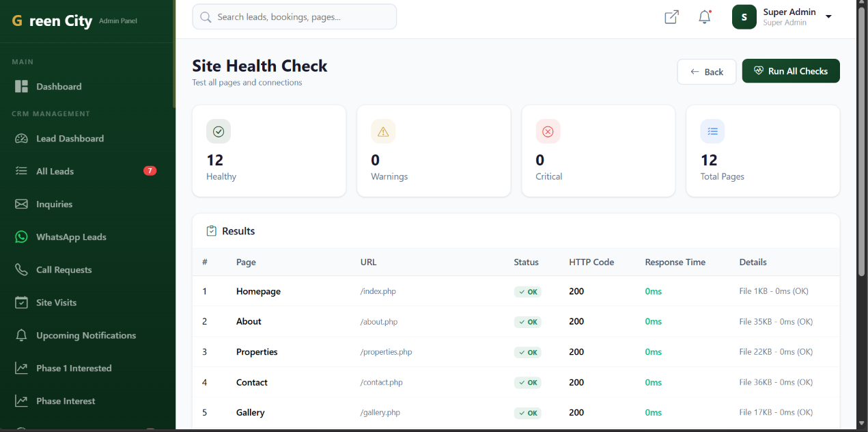Click 'File 1KB - 0ms (OK)' details text
Image resolution: width=868 pixels, height=432 pixels.
(x=774, y=291)
